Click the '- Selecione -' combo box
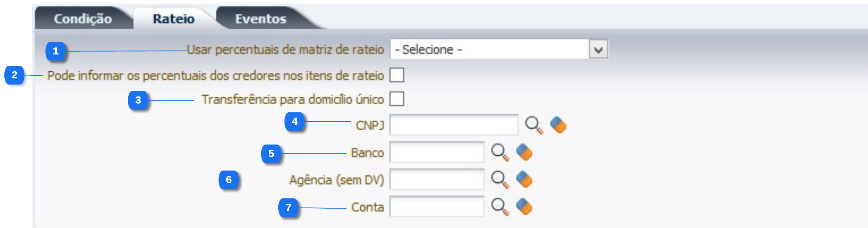This screenshot has width=868, height=228. coord(489,49)
